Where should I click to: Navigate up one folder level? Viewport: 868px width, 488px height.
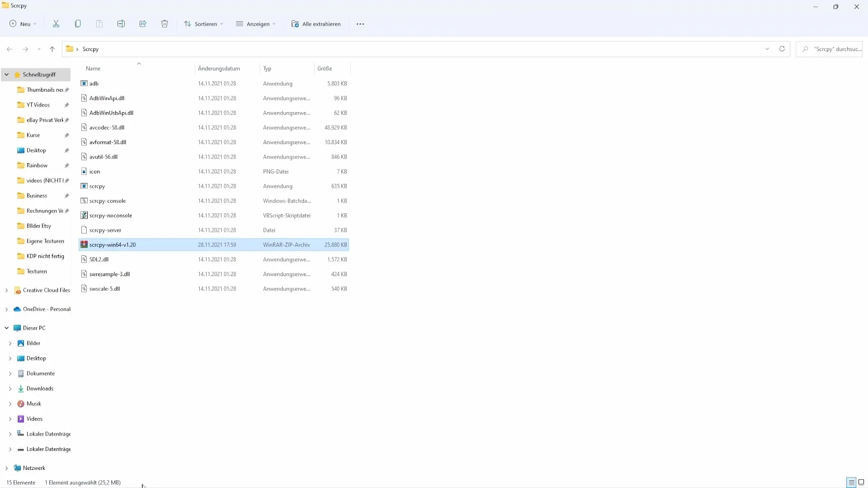point(52,49)
